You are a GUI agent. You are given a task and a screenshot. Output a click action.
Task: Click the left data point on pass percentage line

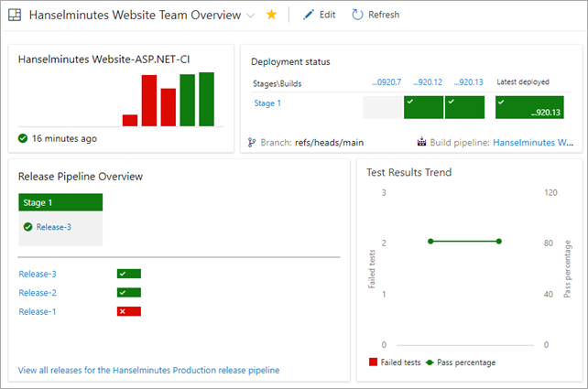pos(430,242)
